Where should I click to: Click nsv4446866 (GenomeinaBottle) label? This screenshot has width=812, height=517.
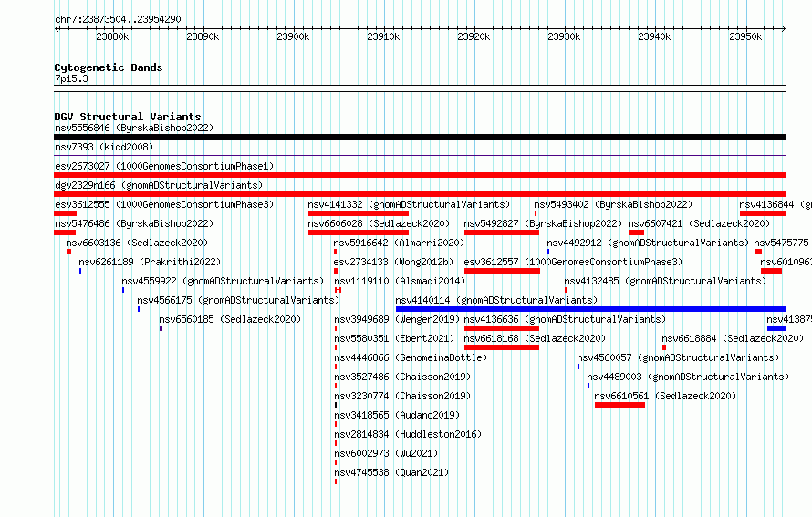[x=411, y=357]
